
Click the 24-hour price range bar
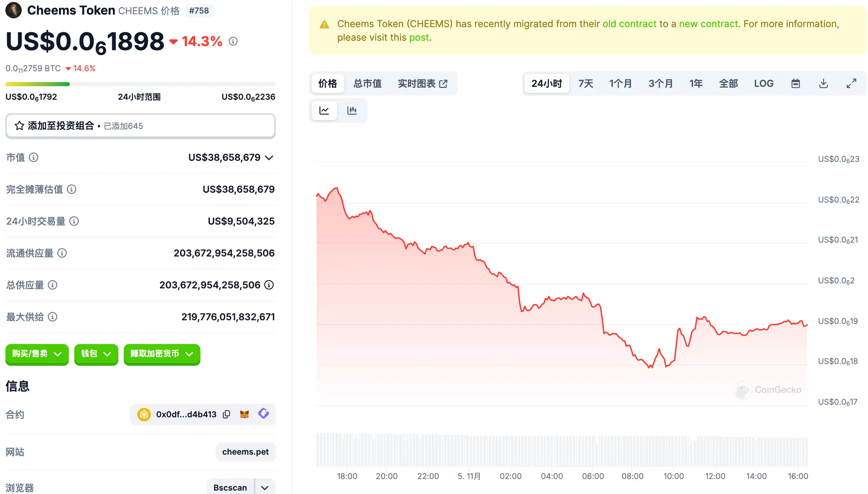tap(140, 84)
